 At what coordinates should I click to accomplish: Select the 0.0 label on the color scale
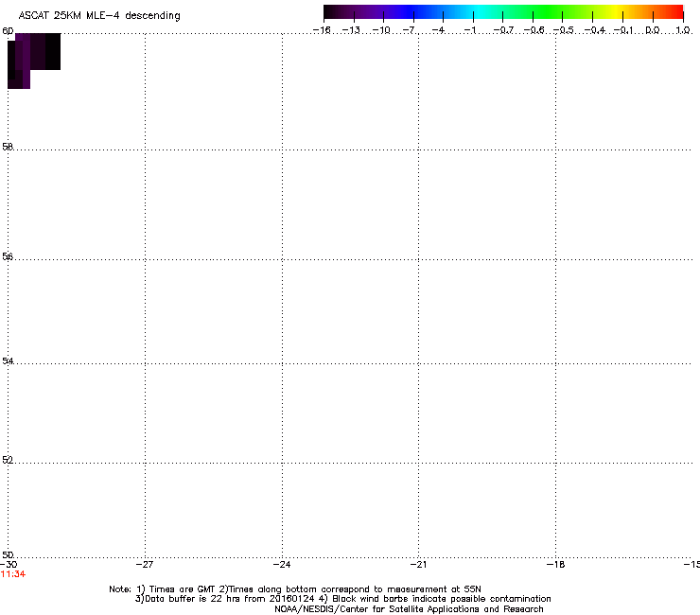(x=653, y=30)
